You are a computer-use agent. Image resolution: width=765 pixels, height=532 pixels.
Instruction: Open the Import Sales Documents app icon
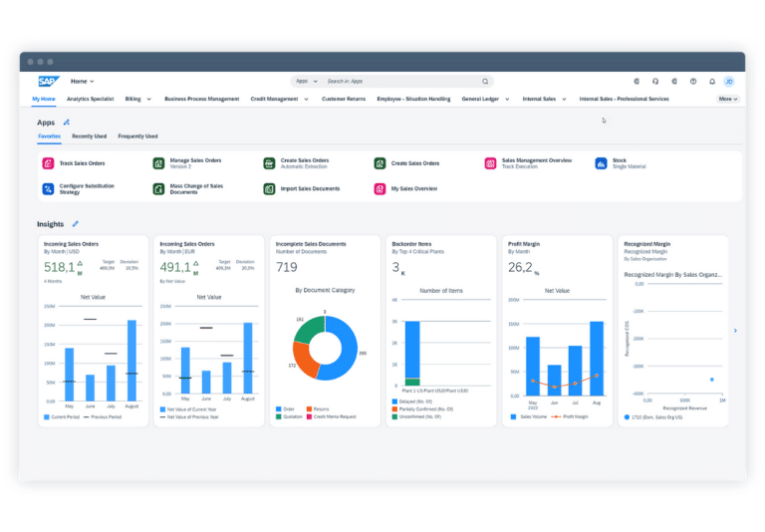[269, 188]
